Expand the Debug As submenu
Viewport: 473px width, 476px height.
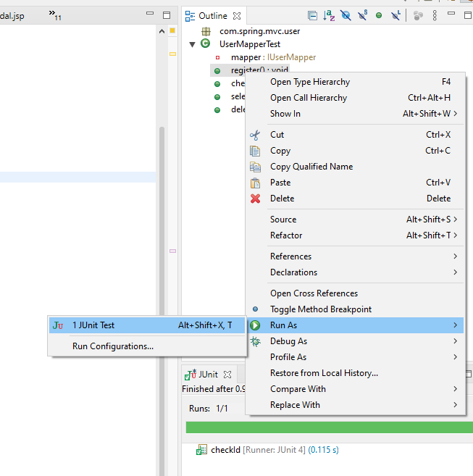pyautogui.click(x=355, y=341)
